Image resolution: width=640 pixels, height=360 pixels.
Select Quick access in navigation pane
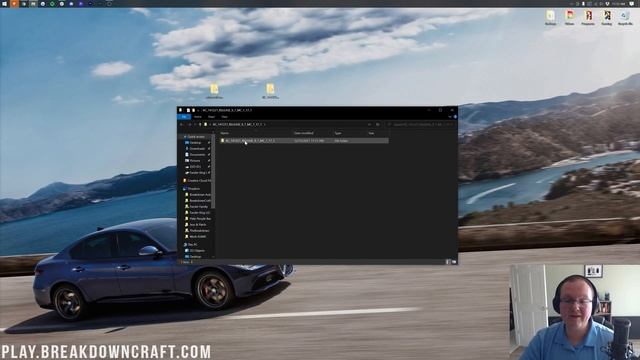(x=196, y=137)
